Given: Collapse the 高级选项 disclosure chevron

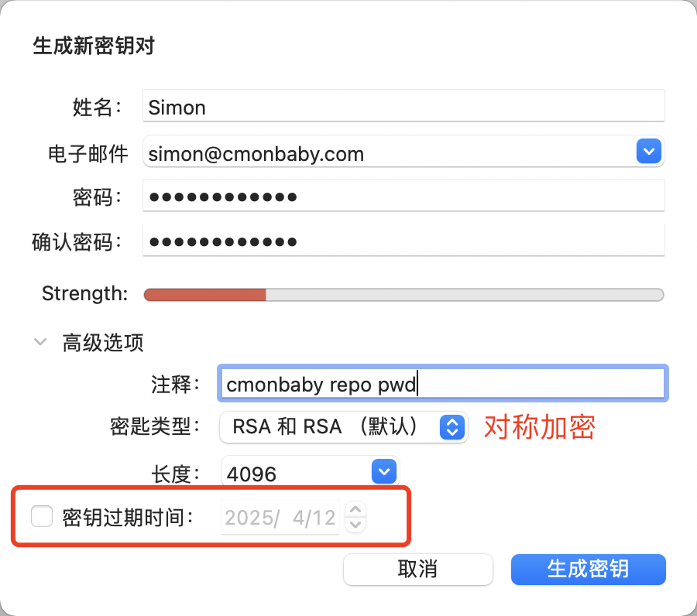Looking at the screenshot, I should click(x=40, y=341).
